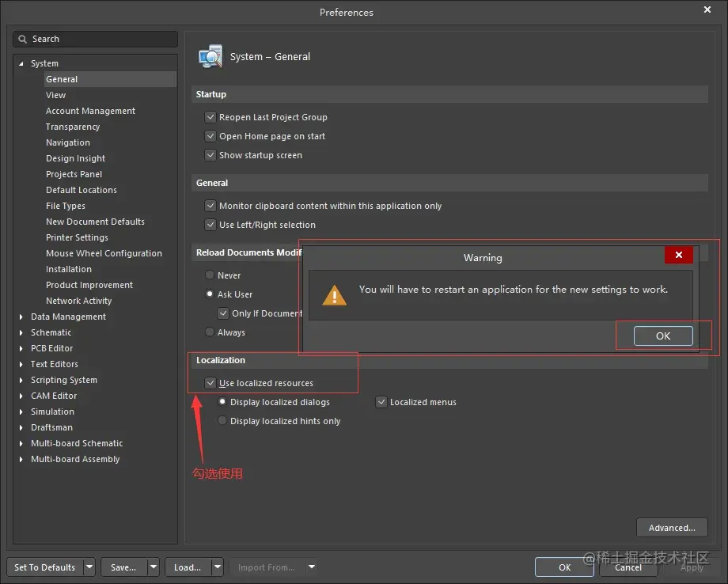This screenshot has height=584, width=728.
Task: Toggle Monitor clipboard content checkbox
Action: click(210, 206)
